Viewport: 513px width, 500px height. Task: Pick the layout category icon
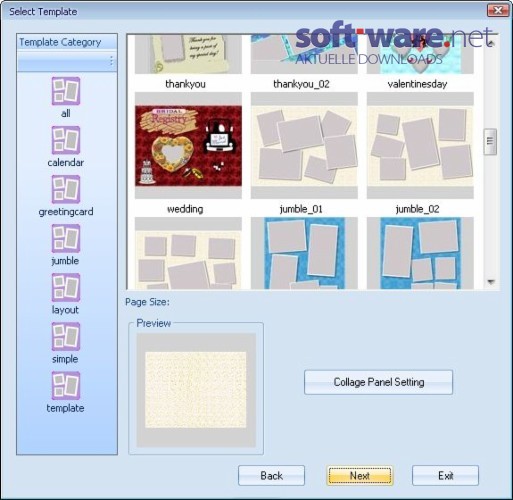pos(66,287)
